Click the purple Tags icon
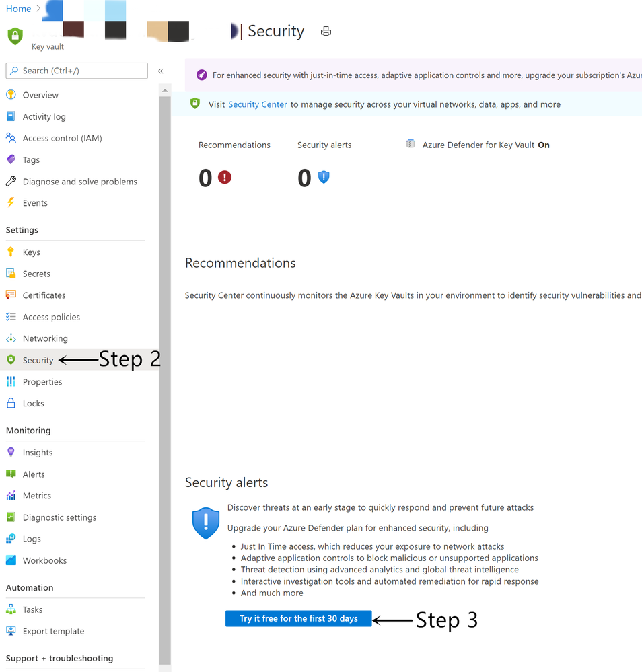642x672 pixels. (11, 159)
